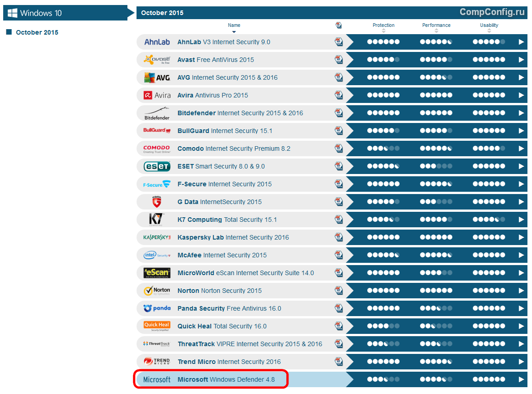Click certification icon in column header
Viewport: 532px width, 394px height.
click(339, 26)
